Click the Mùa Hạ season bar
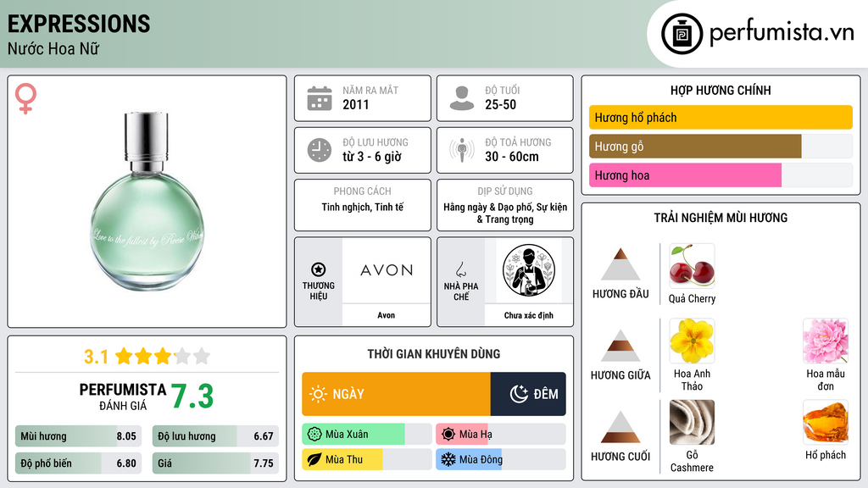 click(x=463, y=435)
